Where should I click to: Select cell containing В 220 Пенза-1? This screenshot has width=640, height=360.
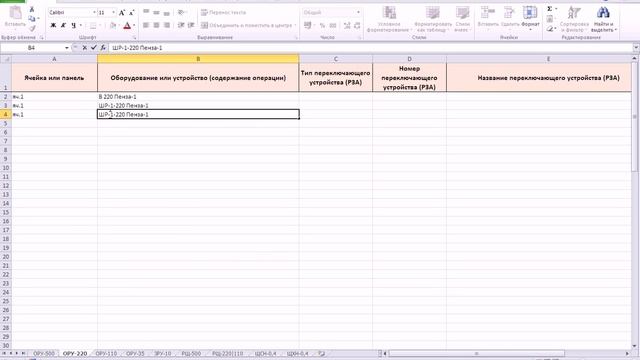tap(198, 97)
